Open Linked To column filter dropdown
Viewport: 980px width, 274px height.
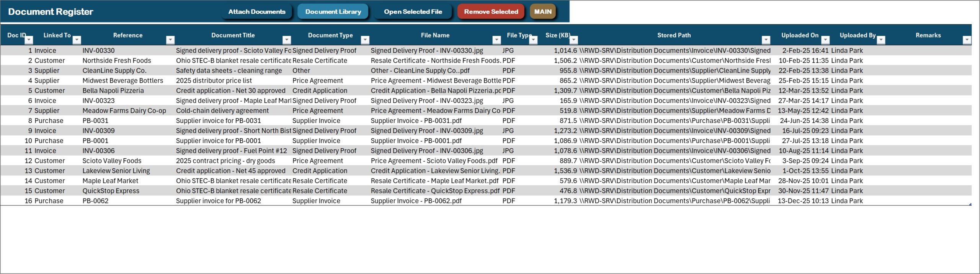77,40
